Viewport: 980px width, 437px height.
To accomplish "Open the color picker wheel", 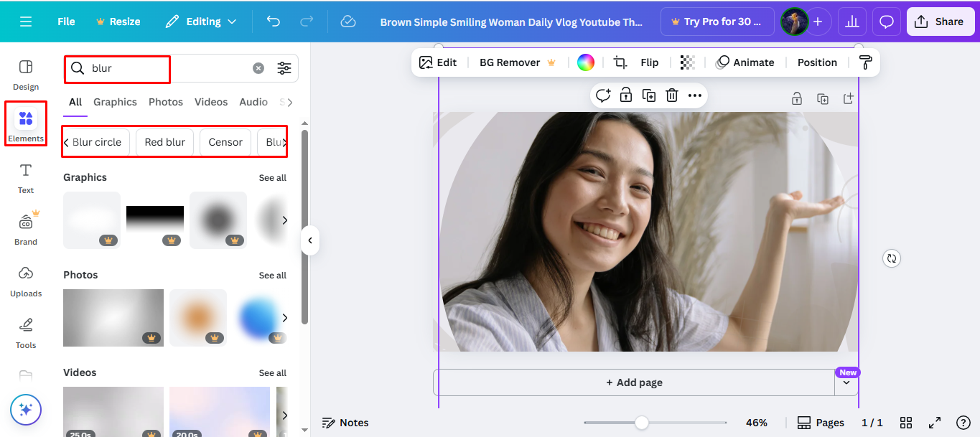I will (585, 62).
